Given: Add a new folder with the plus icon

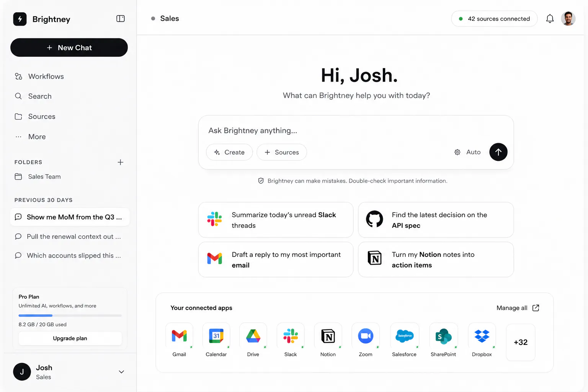Looking at the screenshot, I should [x=120, y=162].
